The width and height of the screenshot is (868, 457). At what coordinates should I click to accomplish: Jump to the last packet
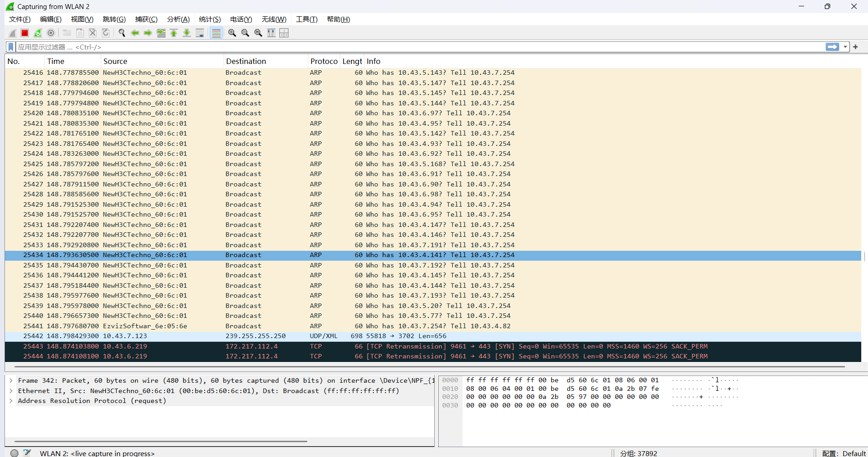pyautogui.click(x=187, y=33)
